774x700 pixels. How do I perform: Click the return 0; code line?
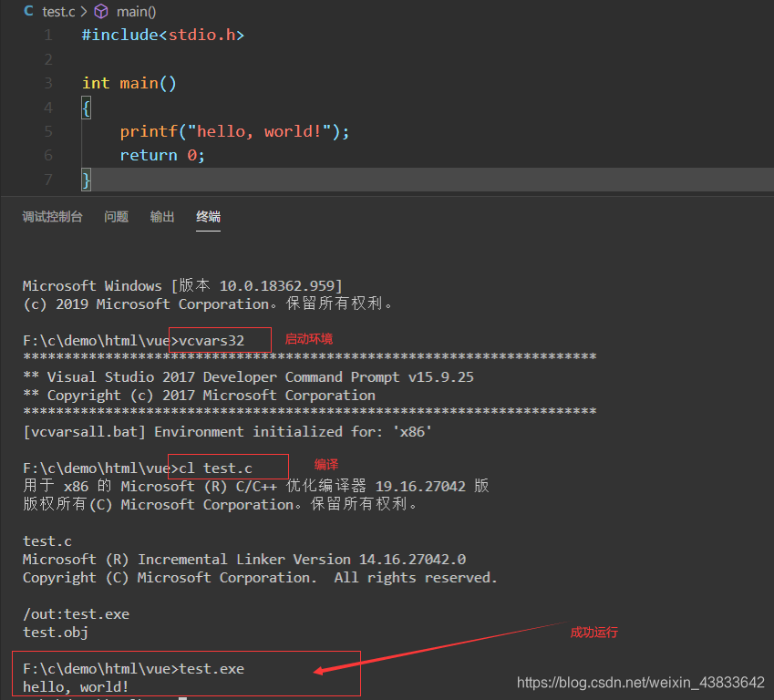[162, 156]
